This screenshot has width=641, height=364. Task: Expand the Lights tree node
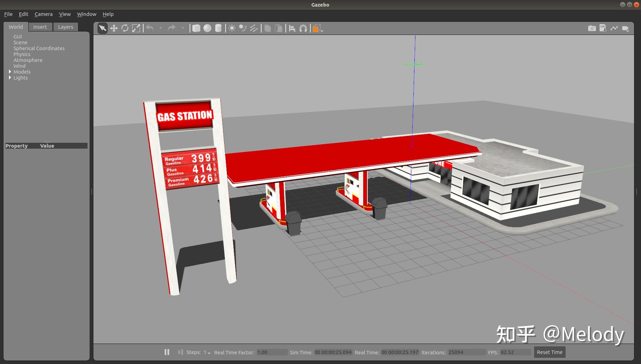pos(10,78)
